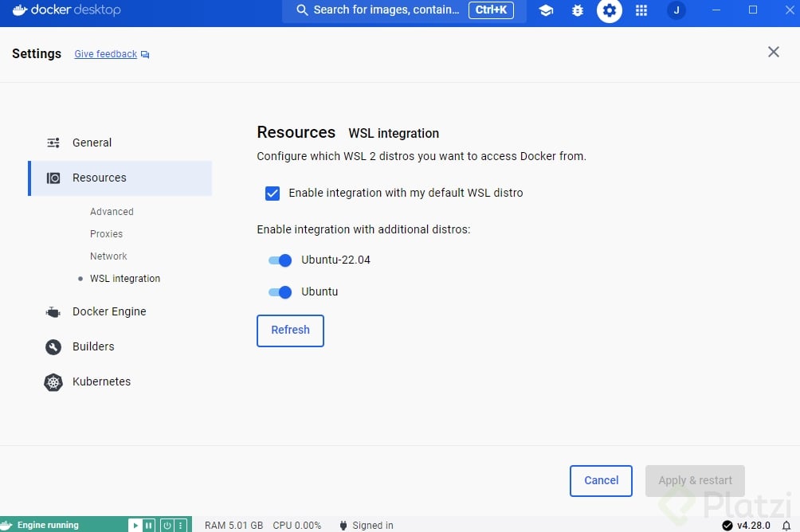
Task: Click the Refresh button
Action: point(290,331)
